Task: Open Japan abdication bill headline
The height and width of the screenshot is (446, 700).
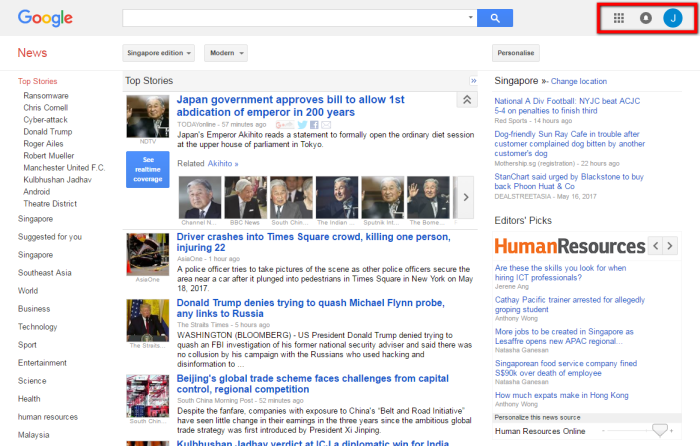Action: [290, 106]
